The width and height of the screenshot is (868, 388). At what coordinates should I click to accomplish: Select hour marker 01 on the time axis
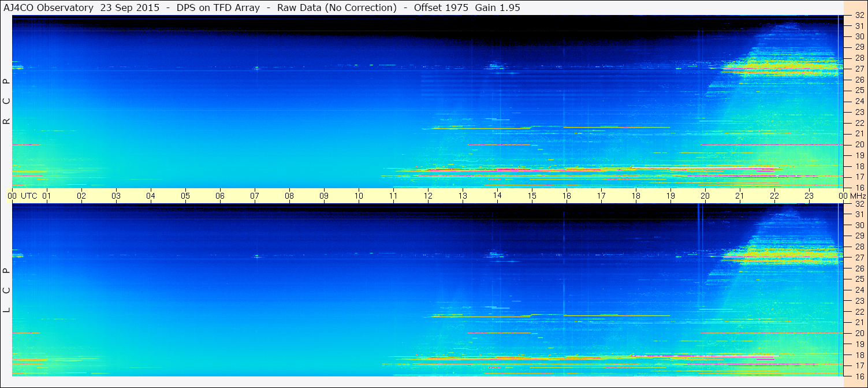(47, 196)
